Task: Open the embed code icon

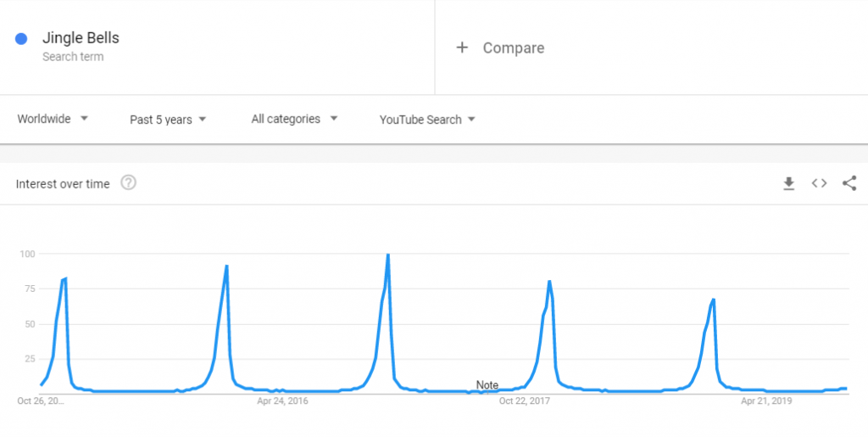Action: (820, 183)
